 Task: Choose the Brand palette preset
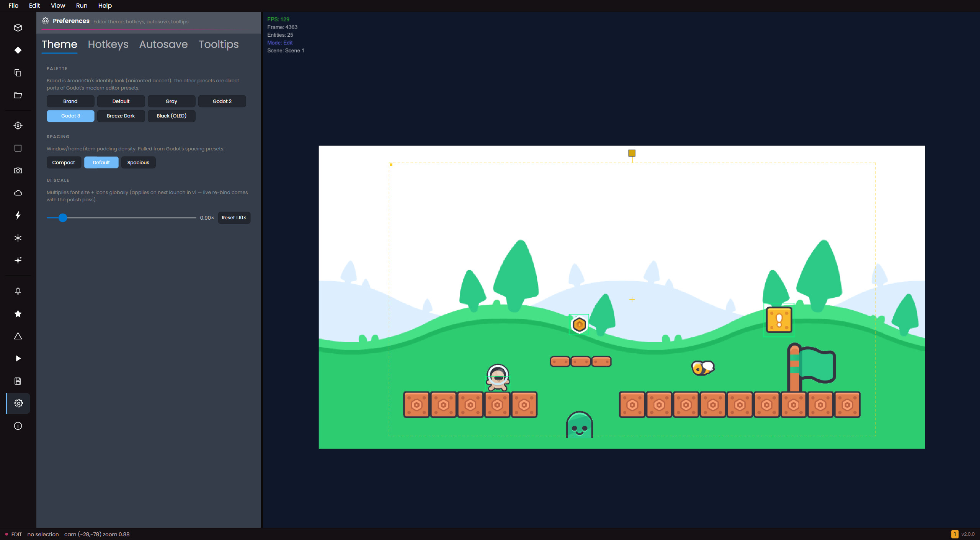coord(70,101)
